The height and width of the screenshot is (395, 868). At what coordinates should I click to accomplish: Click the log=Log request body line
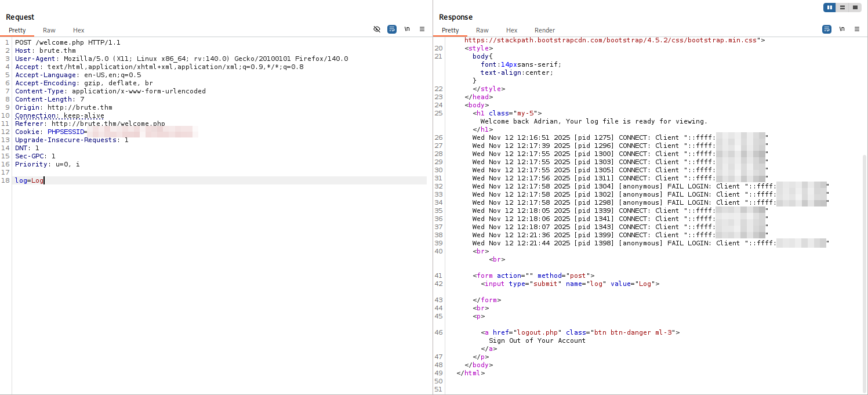coord(30,180)
